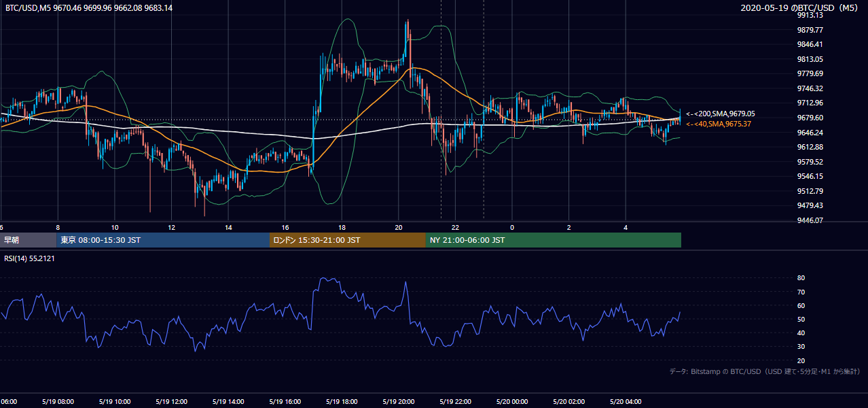The width and height of the screenshot is (868, 408).
Task: Click price axis value 9879.77
Action: click(x=810, y=30)
